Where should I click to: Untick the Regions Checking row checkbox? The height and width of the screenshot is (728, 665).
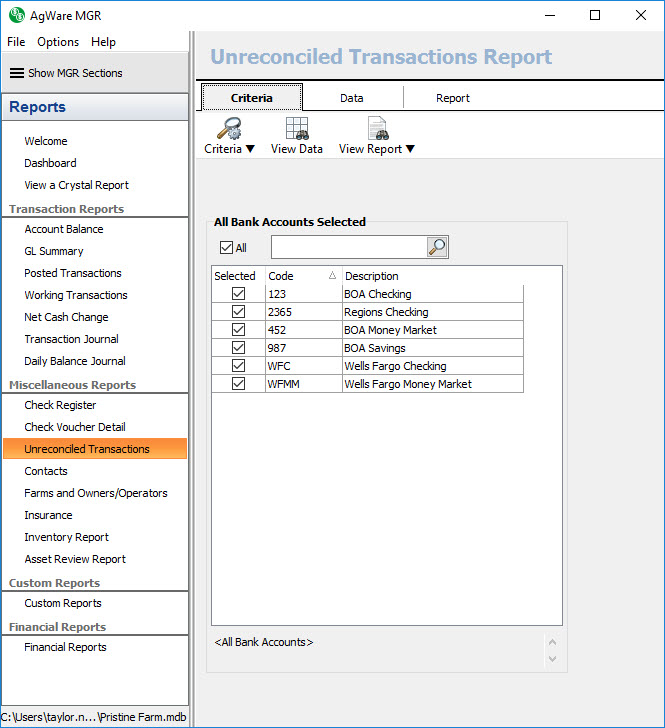tap(238, 312)
